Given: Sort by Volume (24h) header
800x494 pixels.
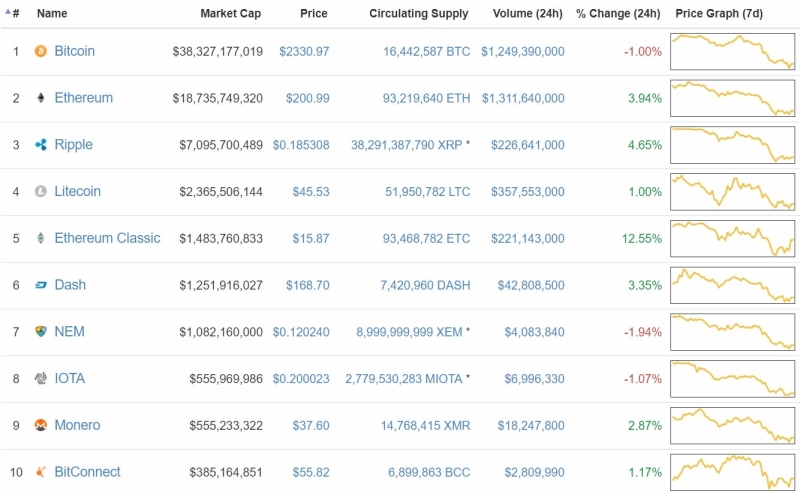Looking at the screenshot, I should click(x=528, y=13).
